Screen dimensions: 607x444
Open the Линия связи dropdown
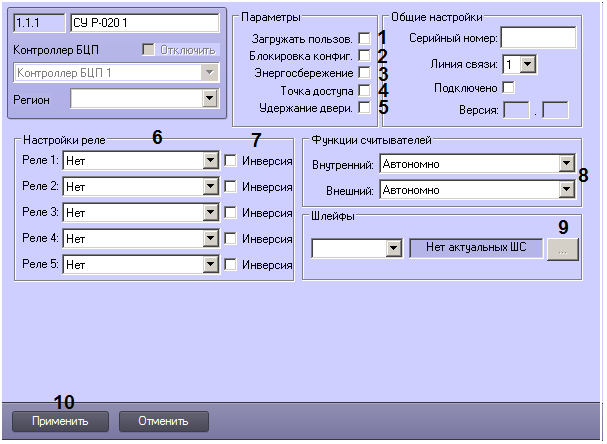click(x=529, y=64)
